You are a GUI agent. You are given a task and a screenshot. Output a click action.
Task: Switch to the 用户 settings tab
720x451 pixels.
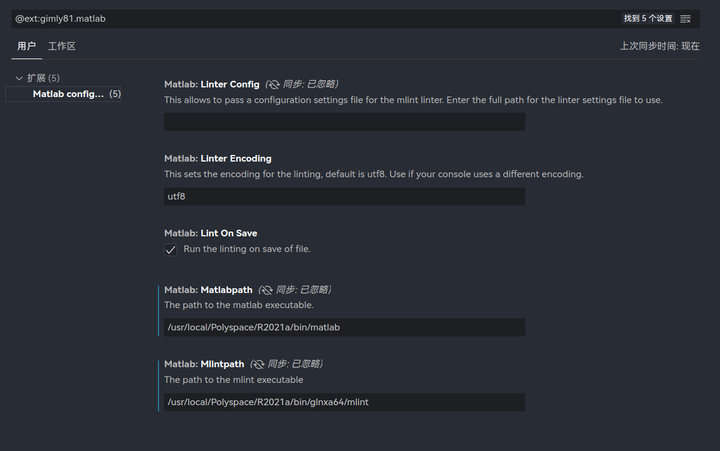27,46
